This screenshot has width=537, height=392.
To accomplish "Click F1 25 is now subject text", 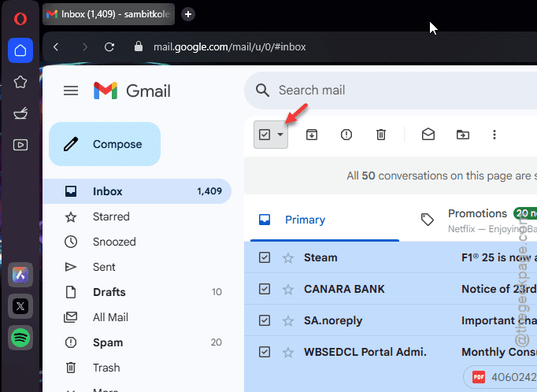I will (x=499, y=258).
